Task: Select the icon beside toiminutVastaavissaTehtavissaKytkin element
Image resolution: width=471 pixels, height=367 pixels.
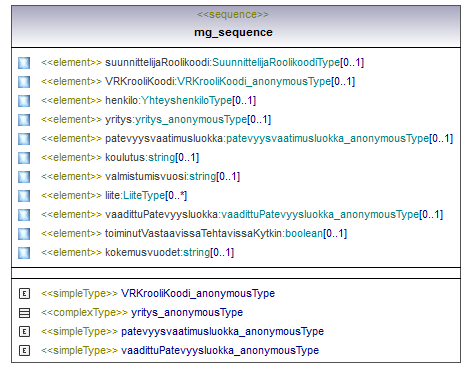Action: (24, 234)
